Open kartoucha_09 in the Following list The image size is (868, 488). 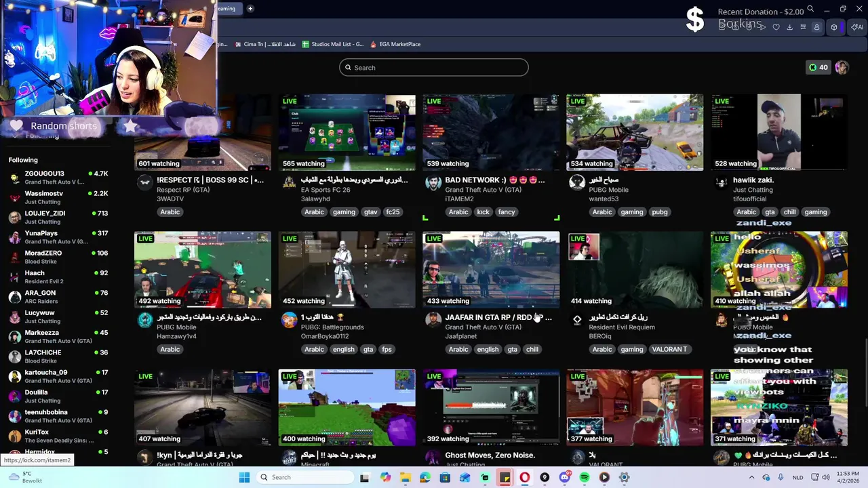58,376
